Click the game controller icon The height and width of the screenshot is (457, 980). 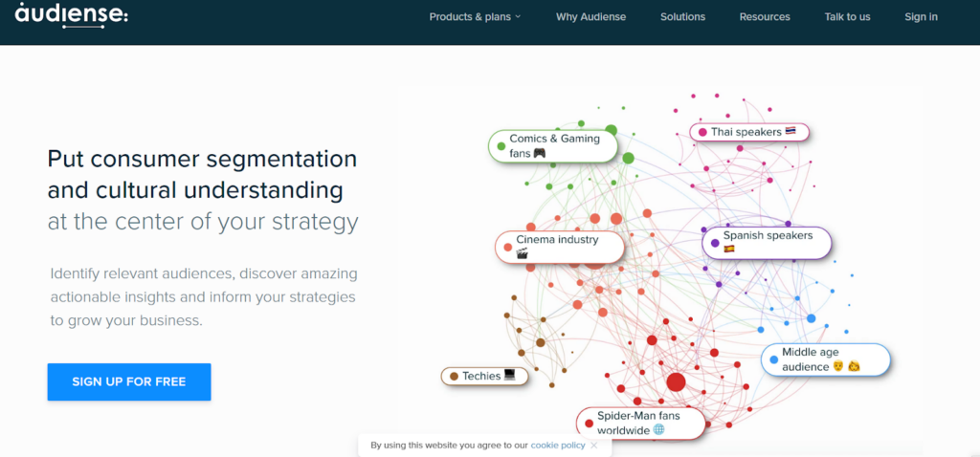(x=540, y=153)
